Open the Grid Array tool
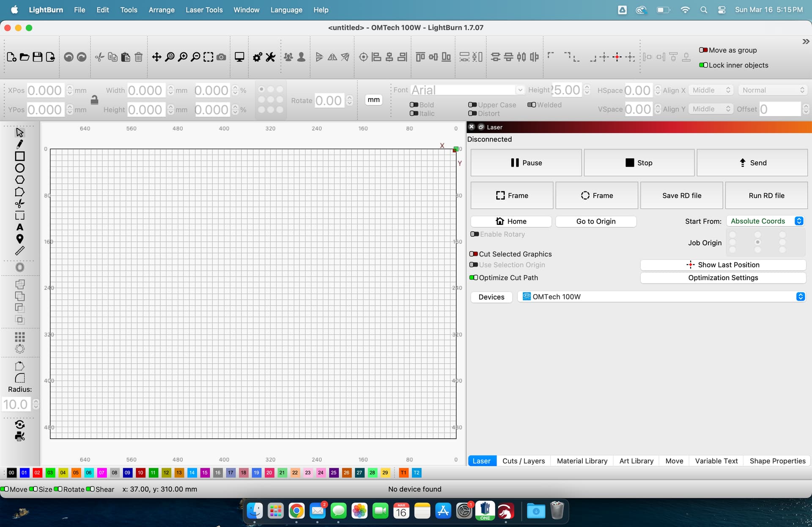 click(19, 337)
